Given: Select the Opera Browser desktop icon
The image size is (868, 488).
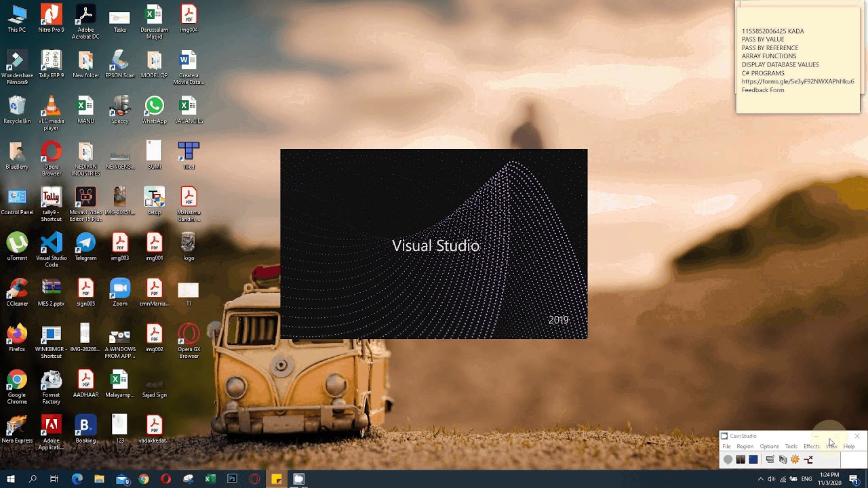Looking at the screenshot, I should point(52,159).
